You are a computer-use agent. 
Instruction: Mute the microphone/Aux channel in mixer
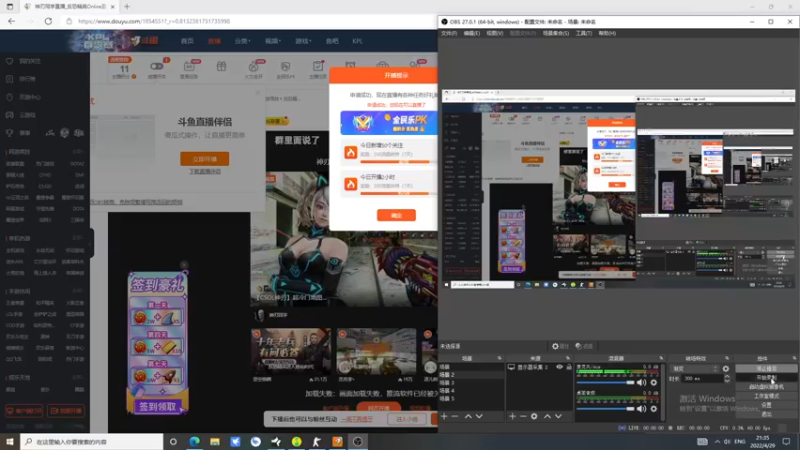641,383
